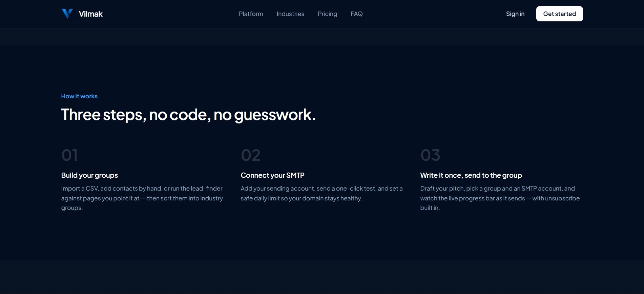Click the step number 01

[x=69, y=155]
